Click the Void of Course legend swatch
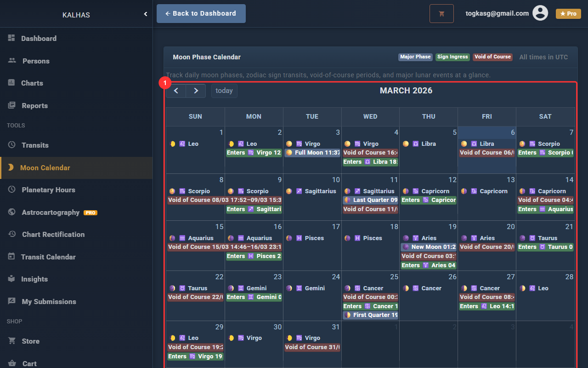The width and height of the screenshot is (588, 368). coord(492,57)
